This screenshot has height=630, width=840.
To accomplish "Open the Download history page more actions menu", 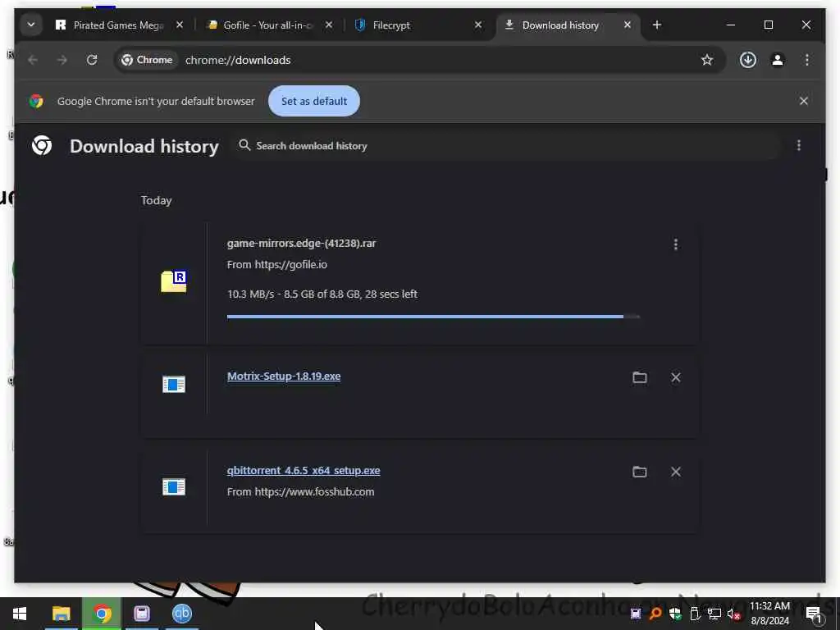I will pyautogui.click(x=799, y=146).
